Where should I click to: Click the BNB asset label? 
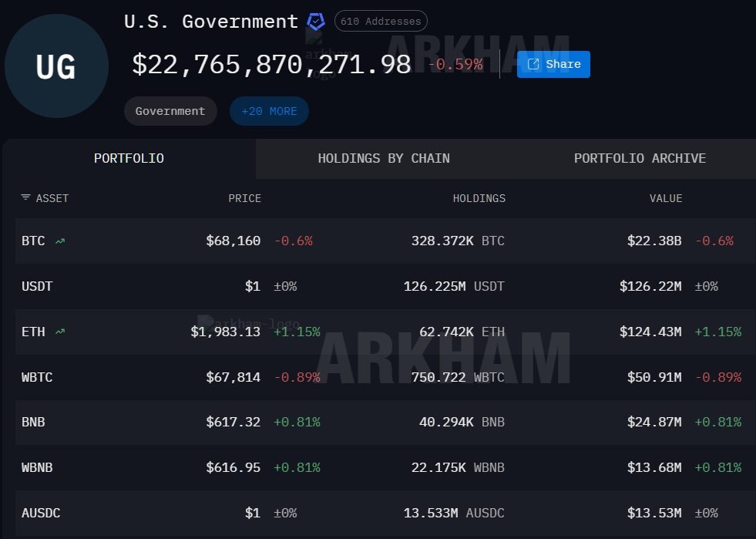tap(33, 422)
